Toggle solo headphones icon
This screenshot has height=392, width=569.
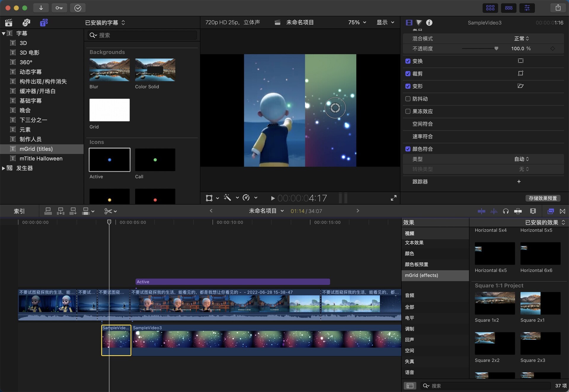pos(506,211)
